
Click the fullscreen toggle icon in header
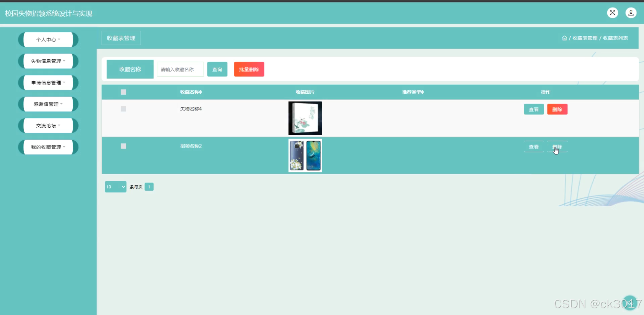(613, 13)
